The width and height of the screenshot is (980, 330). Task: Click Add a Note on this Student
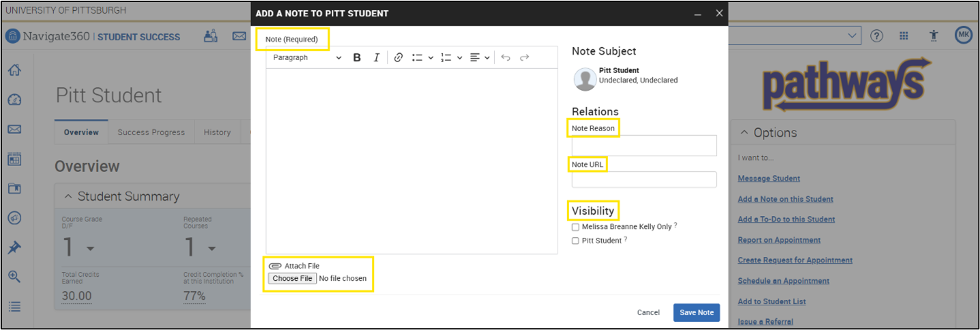tap(786, 199)
